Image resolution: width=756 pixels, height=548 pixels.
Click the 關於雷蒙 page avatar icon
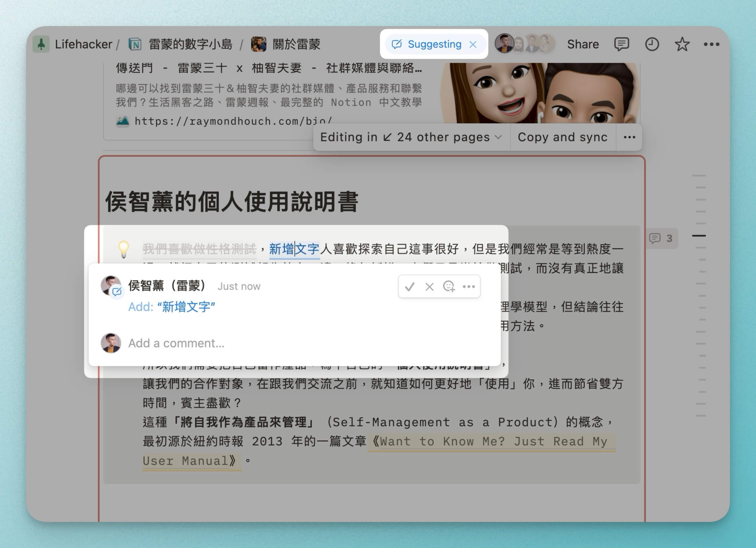(259, 44)
